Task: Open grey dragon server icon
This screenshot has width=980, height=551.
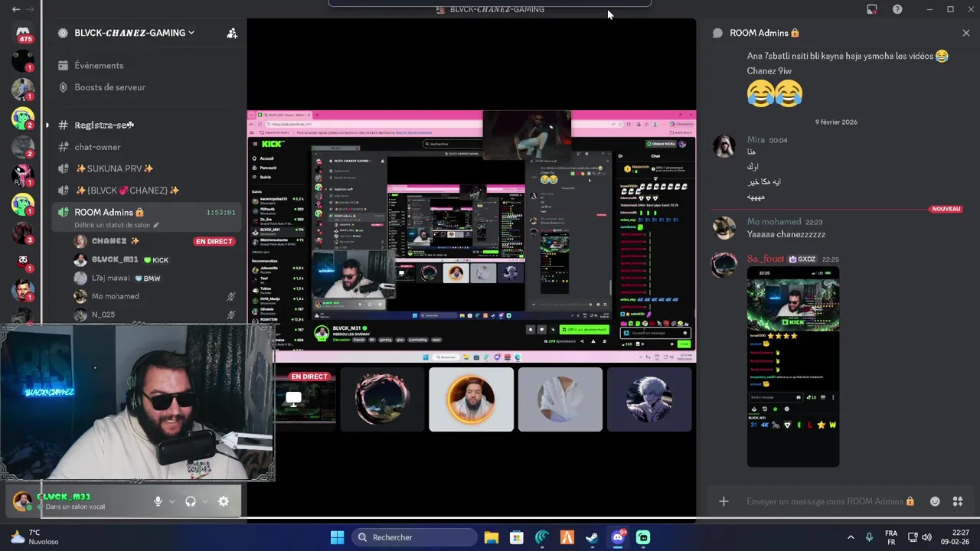Action: (23, 147)
